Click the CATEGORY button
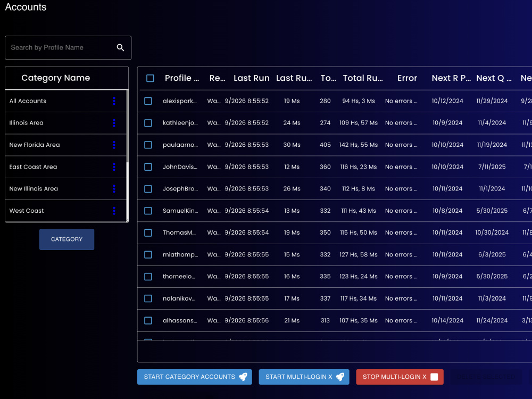Image resolution: width=532 pixels, height=399 pixels. 66,239
